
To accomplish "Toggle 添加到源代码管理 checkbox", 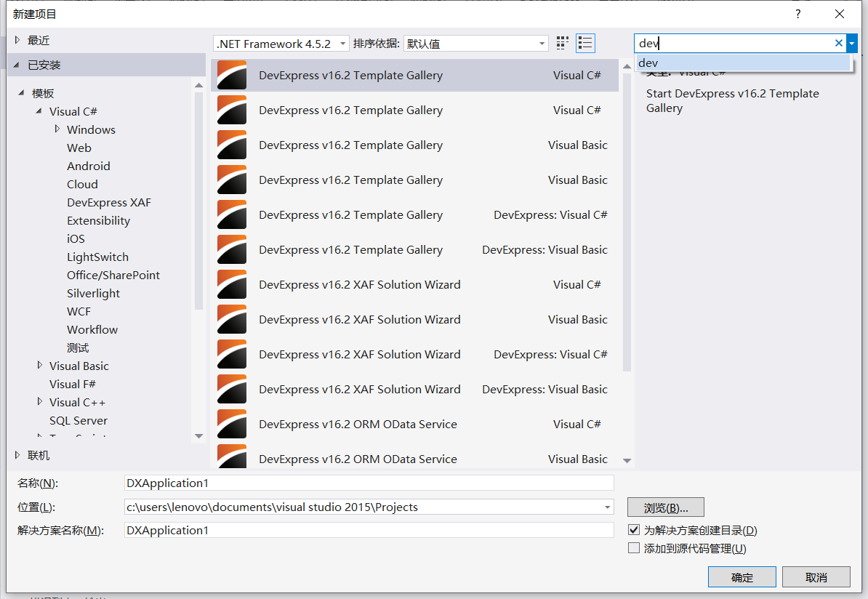I will point(634,548).
